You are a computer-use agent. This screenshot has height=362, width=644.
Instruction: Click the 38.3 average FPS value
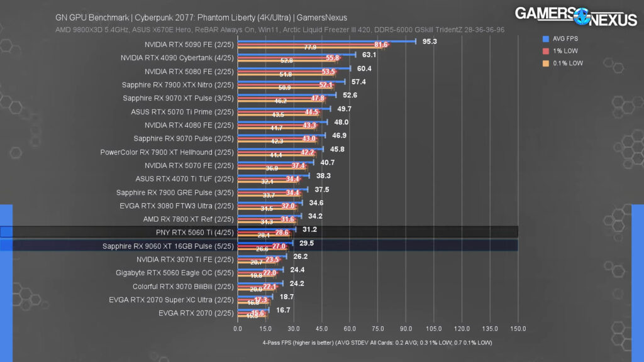(x=323, y=176)
